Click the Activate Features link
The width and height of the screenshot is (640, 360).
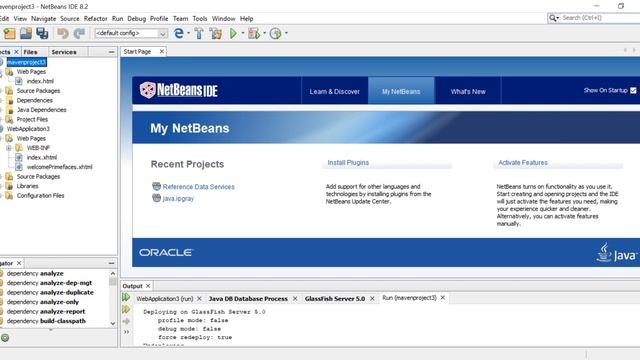pyautogui.click(x=523, y=162)
